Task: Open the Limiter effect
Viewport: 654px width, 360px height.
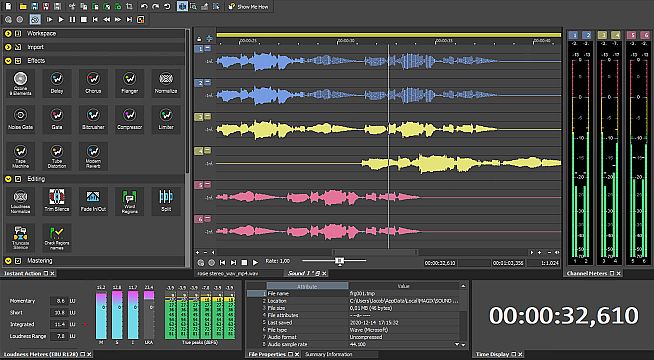Action: point(166,119)
